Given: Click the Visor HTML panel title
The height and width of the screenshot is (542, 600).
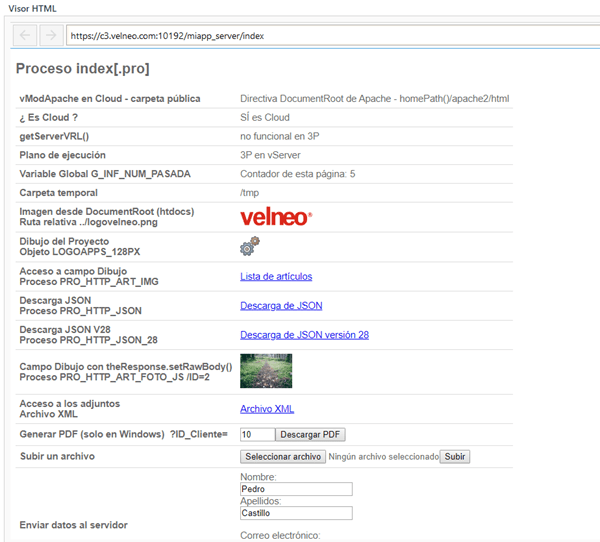Looking at the screenshot, I should pyautogui.click(x=33, y=8).
